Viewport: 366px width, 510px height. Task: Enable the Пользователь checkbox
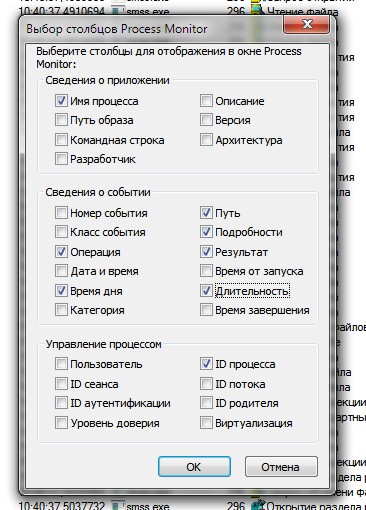click(61, 363)
